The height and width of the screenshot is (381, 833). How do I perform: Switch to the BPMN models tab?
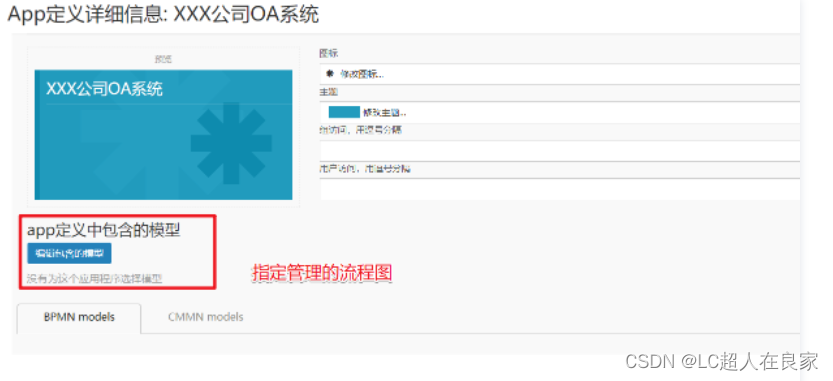point(79,318)
